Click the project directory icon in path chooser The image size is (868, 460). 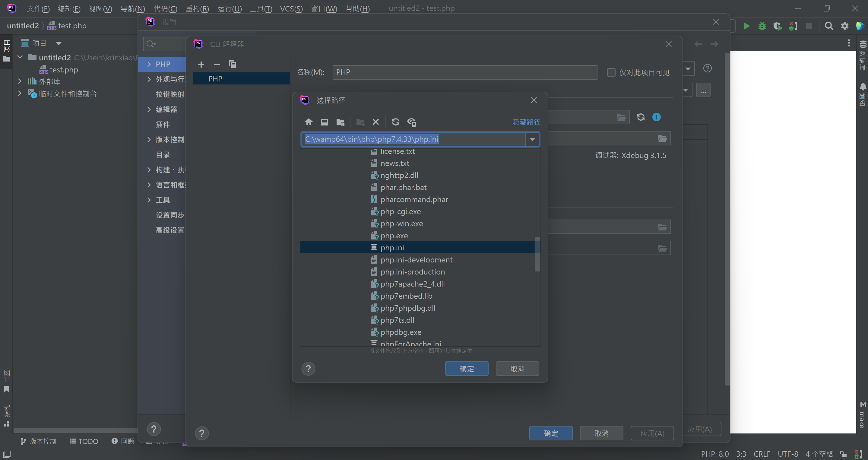coord(340,122)
